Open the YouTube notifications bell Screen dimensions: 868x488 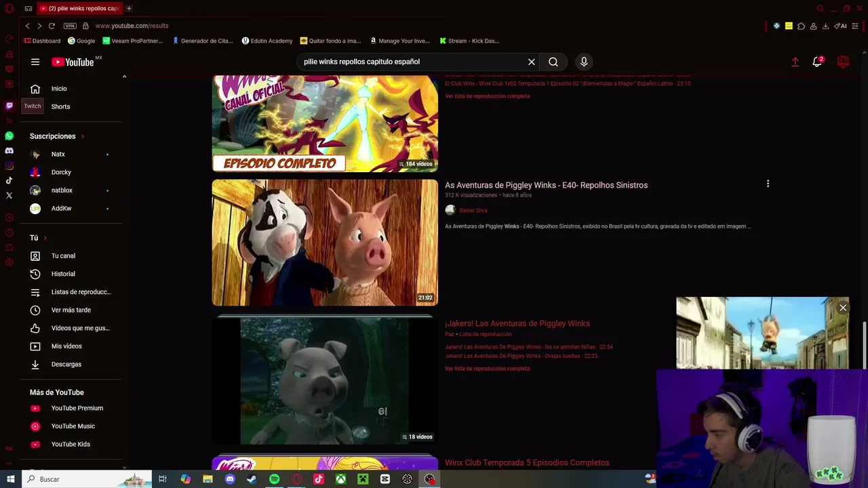tap(818, 61)
